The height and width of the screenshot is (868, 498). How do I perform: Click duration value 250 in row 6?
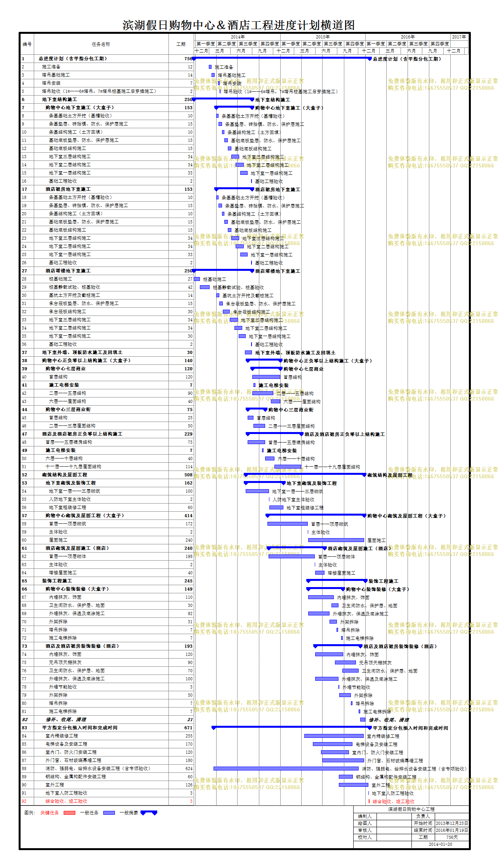pyautogui.click(x=188, y=99)
